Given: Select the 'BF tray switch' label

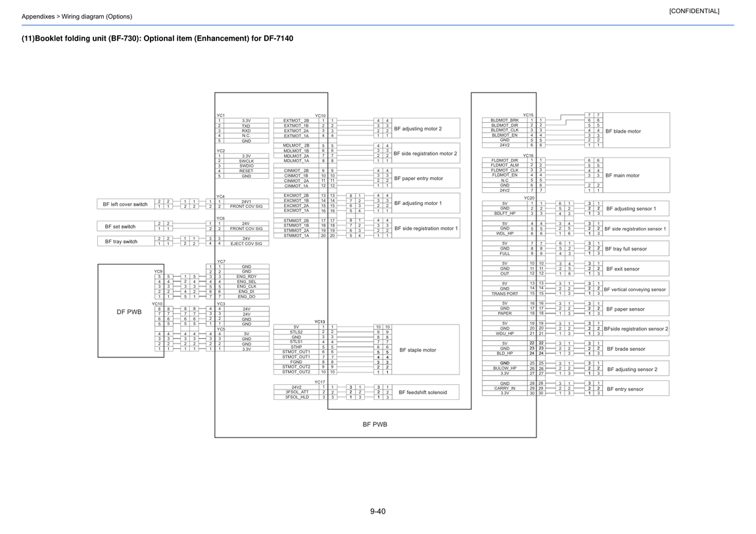Looking at the screenshot, I should 121,242.
